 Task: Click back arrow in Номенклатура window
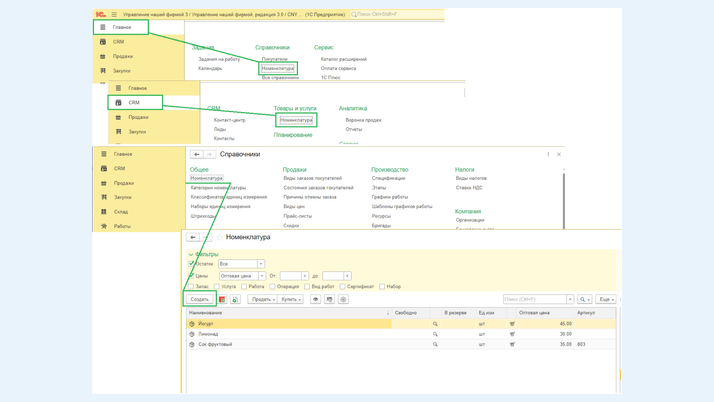click(193, 237)
